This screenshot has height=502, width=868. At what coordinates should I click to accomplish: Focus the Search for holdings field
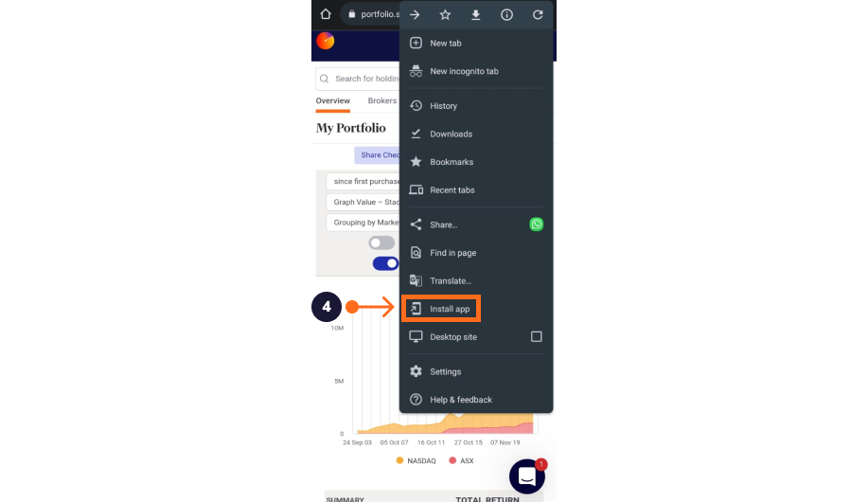358,79
